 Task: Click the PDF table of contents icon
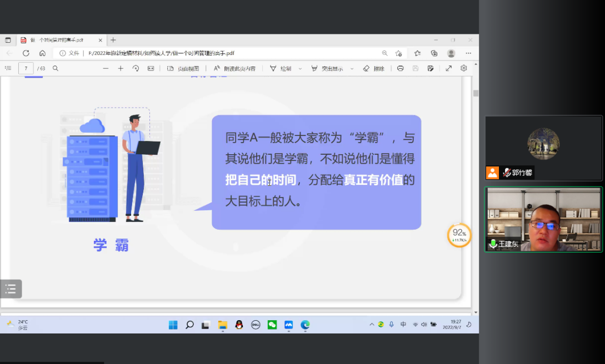tap(8, 68)
